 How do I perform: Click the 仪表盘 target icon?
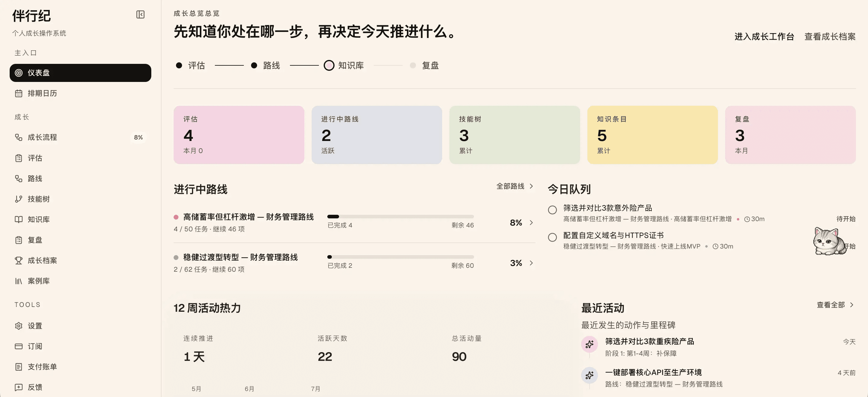(19, 73)
